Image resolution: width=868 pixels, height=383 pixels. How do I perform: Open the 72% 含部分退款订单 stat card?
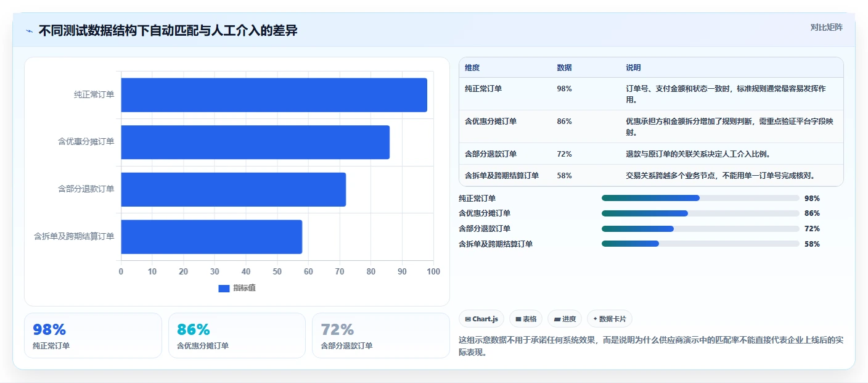[381, 336]
